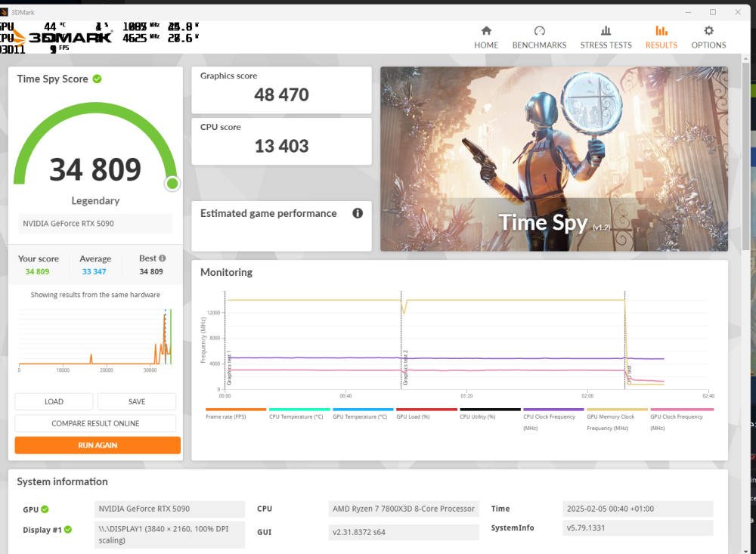Click the SystemInfo version v5.79.1331
756x554 pixels.
637,528
